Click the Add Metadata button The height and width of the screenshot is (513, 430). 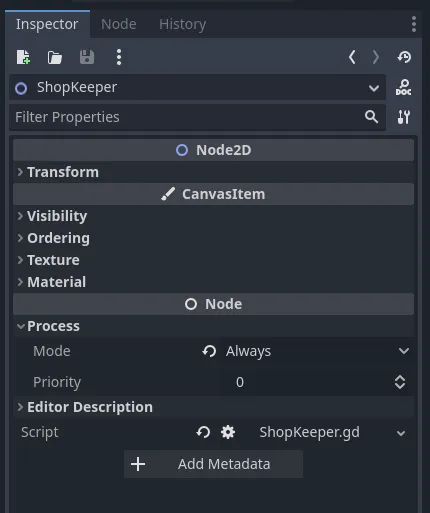pos(213,464)
